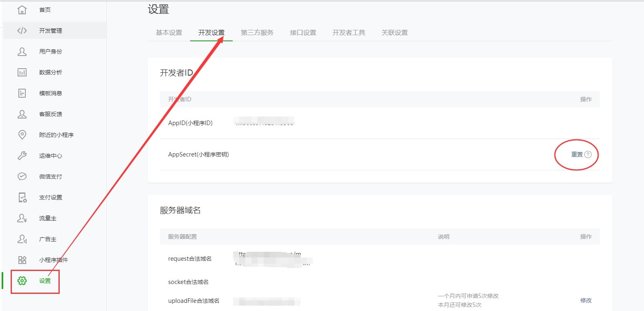Go to the 关联设置 tab

coord(394,33)
